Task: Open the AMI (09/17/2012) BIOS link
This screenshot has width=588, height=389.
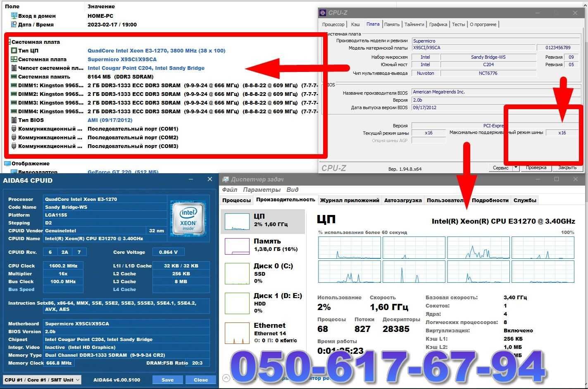Action: [110, 120]
